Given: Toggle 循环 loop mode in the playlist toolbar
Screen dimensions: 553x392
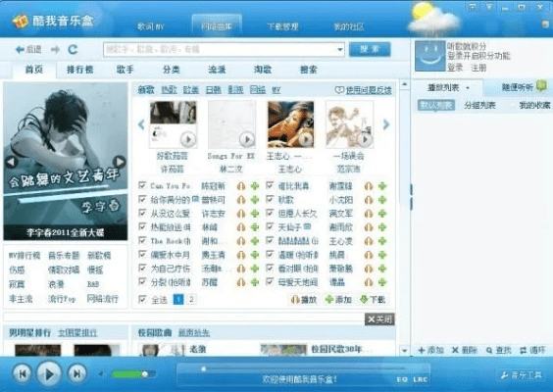Looking at the screenshot, I should point(532,351).
